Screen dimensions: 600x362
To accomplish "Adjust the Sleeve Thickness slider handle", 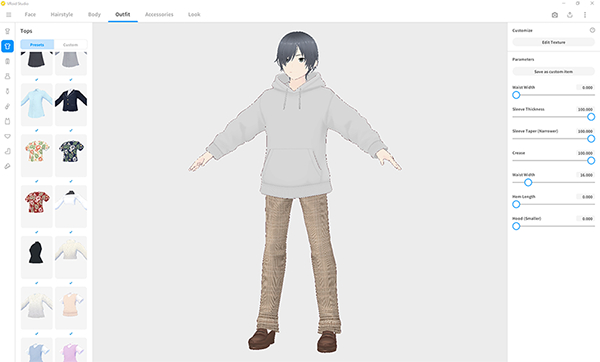I will pyautogui.click(x=591, y=117).
